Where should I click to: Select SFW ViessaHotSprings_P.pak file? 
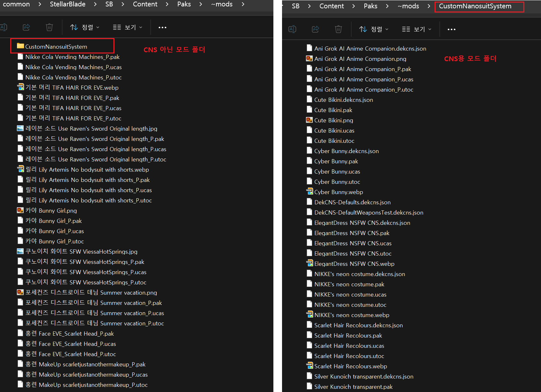coord(85,262)
